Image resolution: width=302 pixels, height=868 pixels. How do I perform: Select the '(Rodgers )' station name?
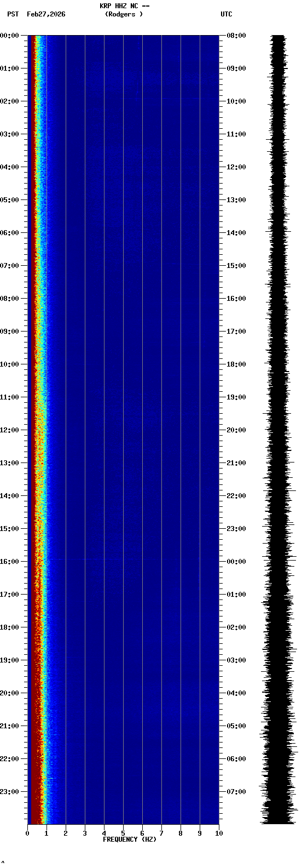click(124, 14)
